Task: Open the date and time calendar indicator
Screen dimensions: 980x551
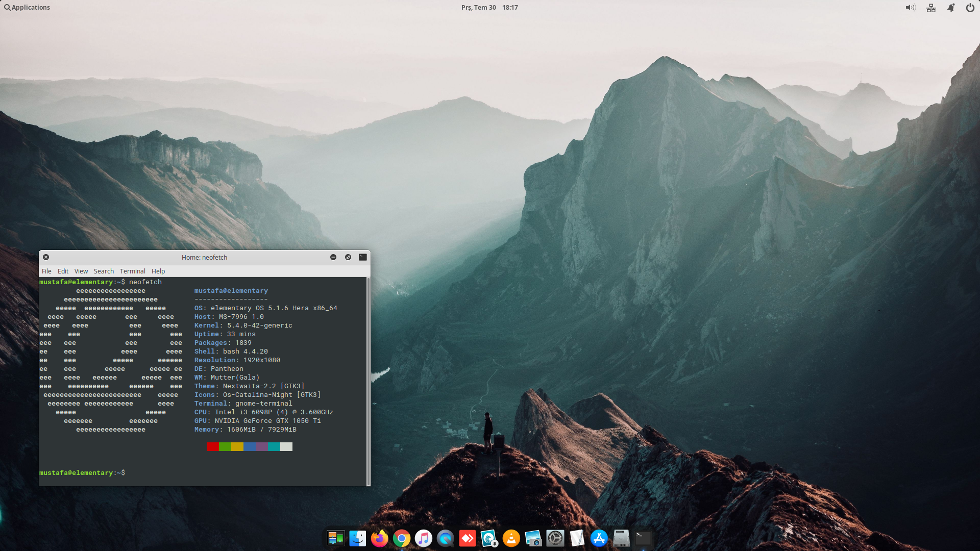Action: (489, 8)
